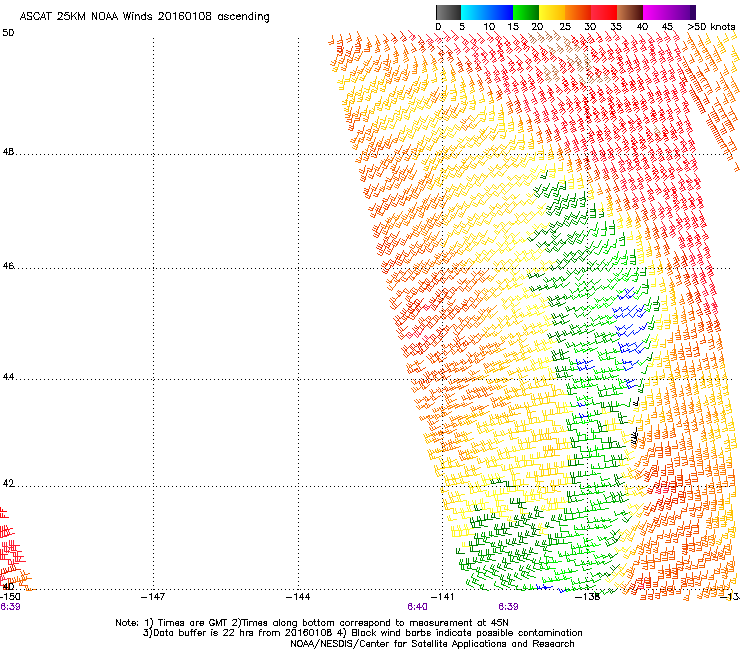Click the green 15–20 knots legend swatch

[x=526, y=12]
